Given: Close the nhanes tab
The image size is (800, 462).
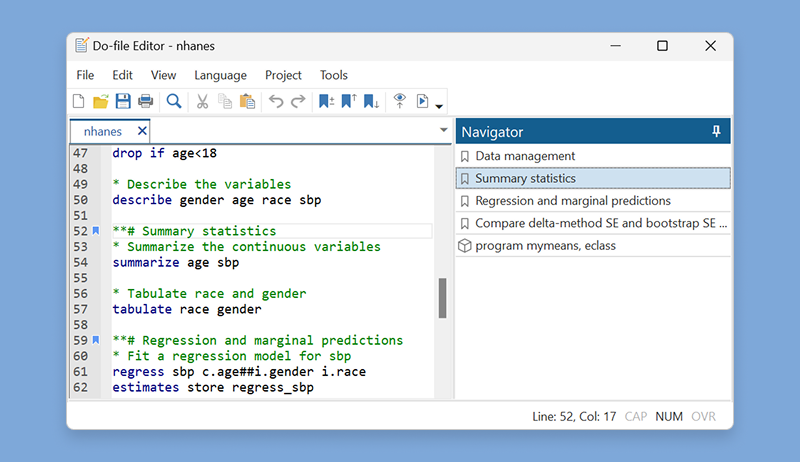Looking at the screenshot, I should coord(142,131).
